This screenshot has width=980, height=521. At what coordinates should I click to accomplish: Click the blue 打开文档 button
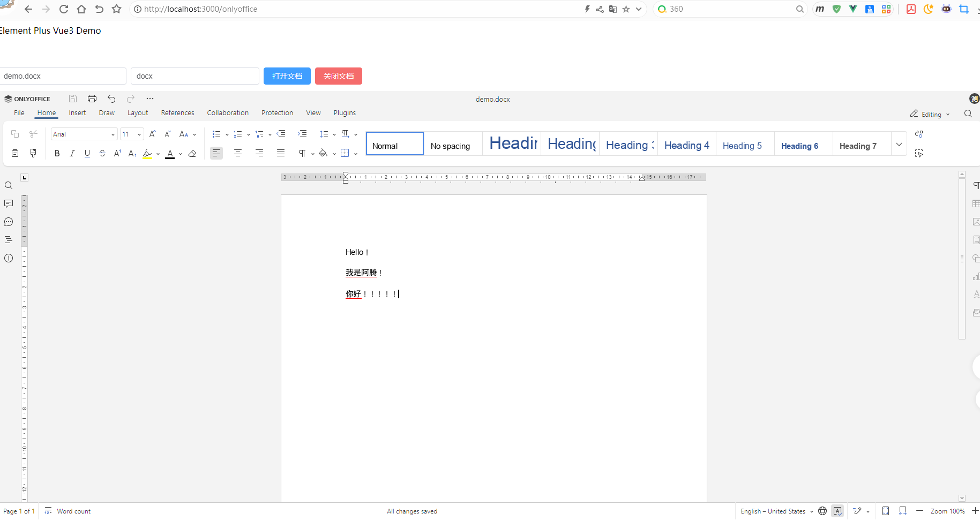[x=287, y=76]
